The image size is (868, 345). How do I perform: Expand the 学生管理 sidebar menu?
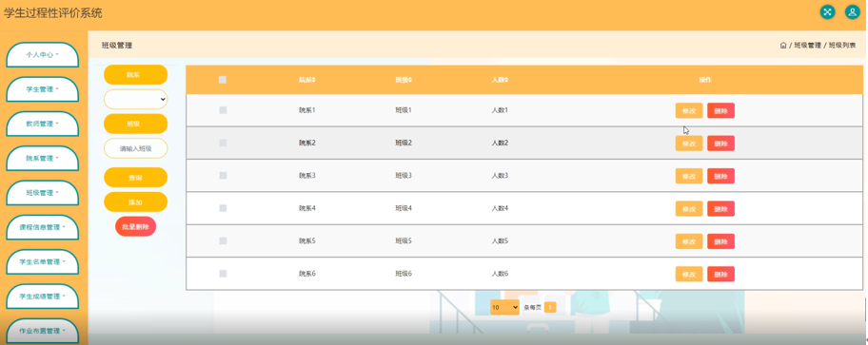click(42, 89)
